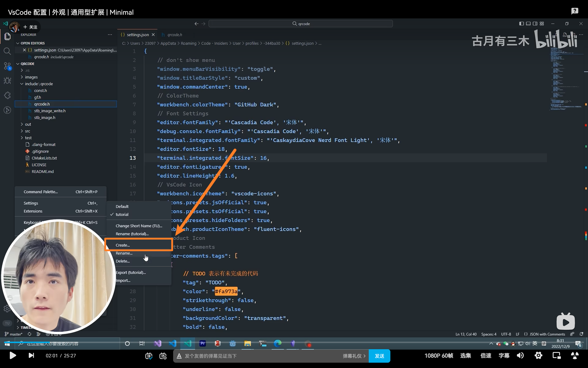This screenshot has height=368, width=588.
Task: Click the Windows Start button
Action: 7,343
